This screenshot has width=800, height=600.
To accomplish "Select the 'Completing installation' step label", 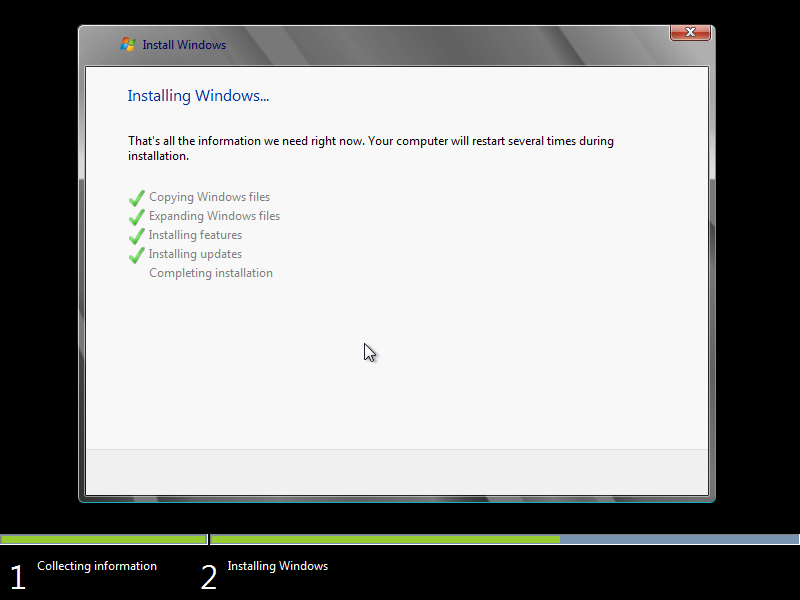I will (x=211, y=273).
